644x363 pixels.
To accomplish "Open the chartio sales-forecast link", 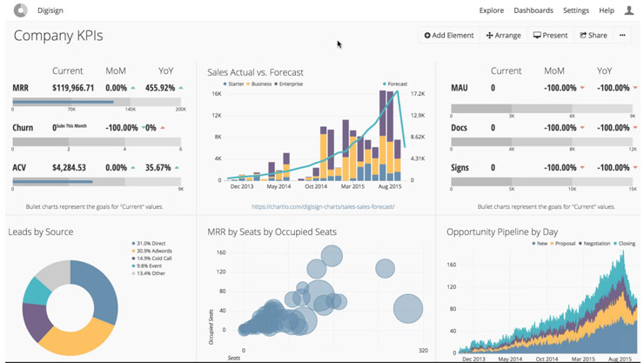I will coord(323,207).
